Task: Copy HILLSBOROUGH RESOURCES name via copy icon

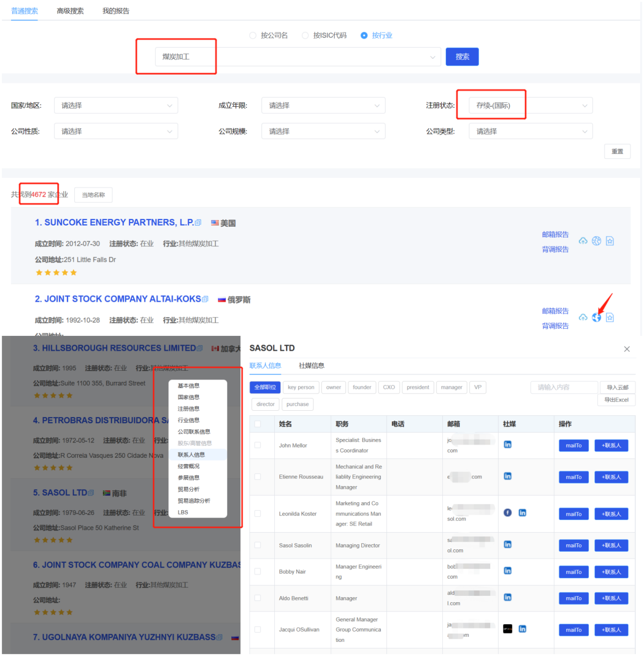Action: tap(200, 348)
